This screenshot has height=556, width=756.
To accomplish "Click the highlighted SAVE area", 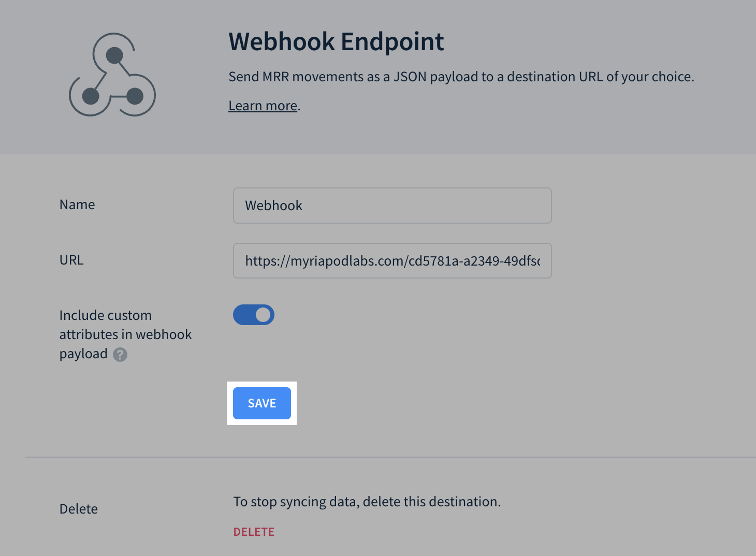I will (261, 403).
